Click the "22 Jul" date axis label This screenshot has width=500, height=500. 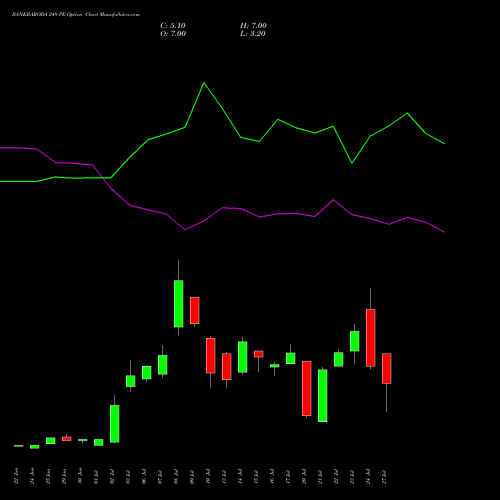pyautogui.click(x=336, y=477)
